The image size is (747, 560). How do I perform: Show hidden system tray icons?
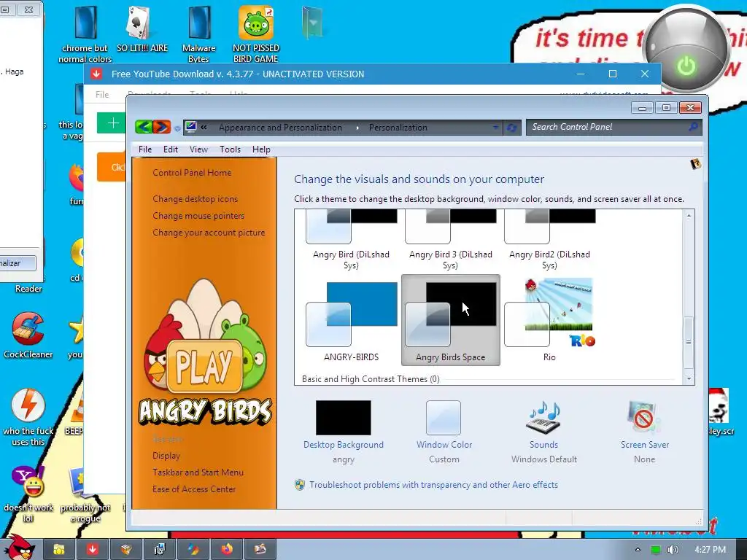pos(638,550)
